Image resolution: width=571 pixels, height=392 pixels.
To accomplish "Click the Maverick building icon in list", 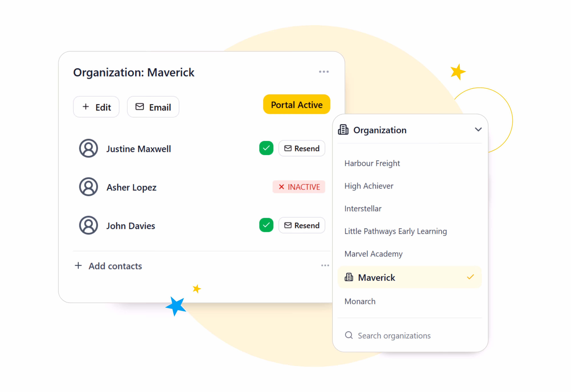I will pyautogui.click(x=349, y=277).
